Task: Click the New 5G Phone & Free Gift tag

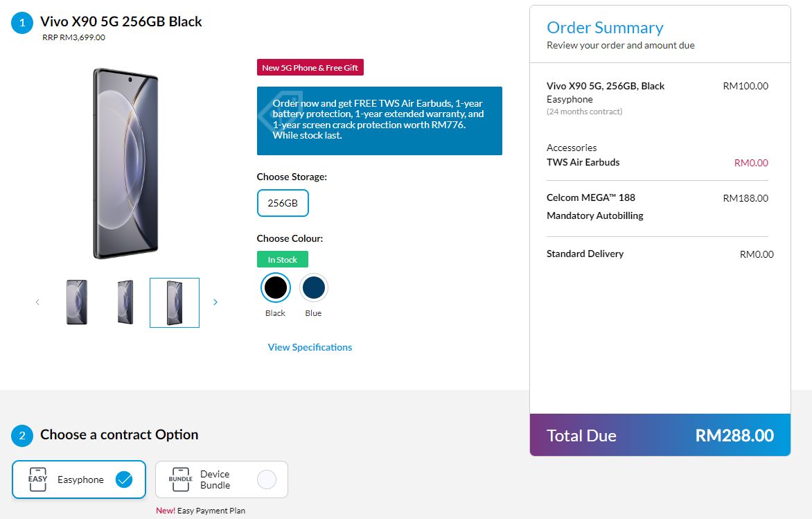Action: click(x=310, y=68)
